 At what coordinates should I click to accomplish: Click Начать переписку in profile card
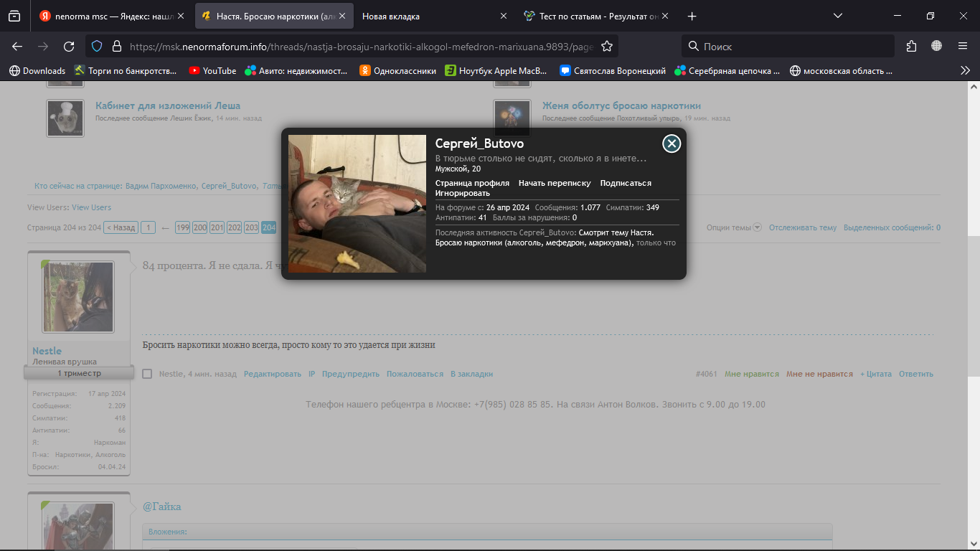(x=555, y=183)
